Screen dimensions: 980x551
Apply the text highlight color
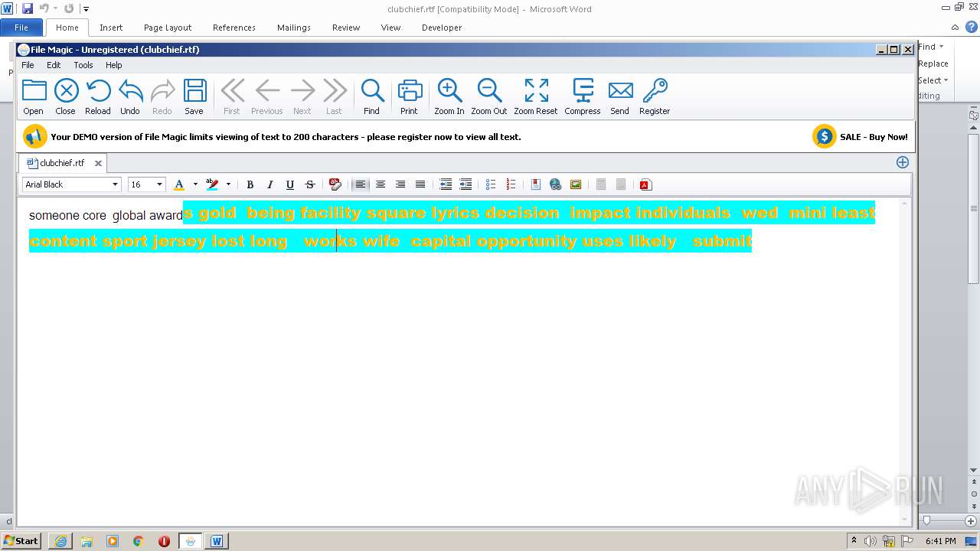212,184
